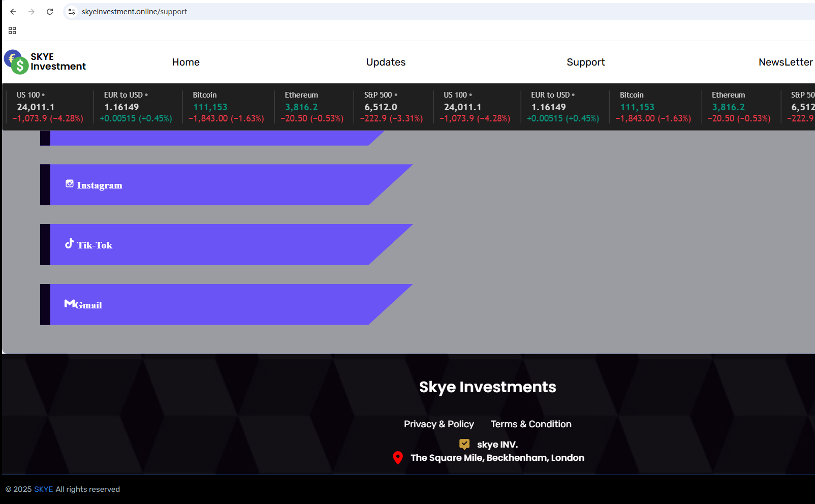Reload the page with the refresh icon
The height and width of the screenshot is (504, 815).
[50, 12]
